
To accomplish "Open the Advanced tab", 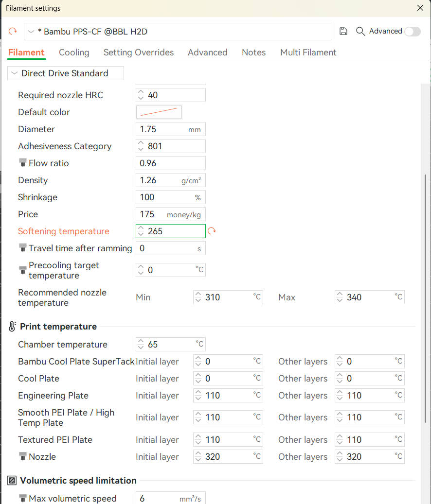I will point(207,52).
